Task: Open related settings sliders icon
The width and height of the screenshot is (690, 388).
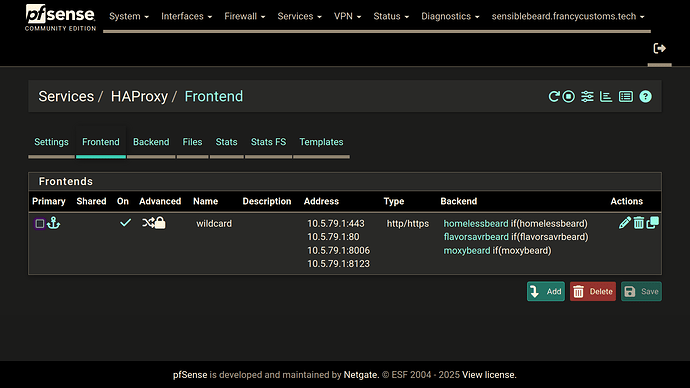Action: pyautogui.click(x=587, y=96)
